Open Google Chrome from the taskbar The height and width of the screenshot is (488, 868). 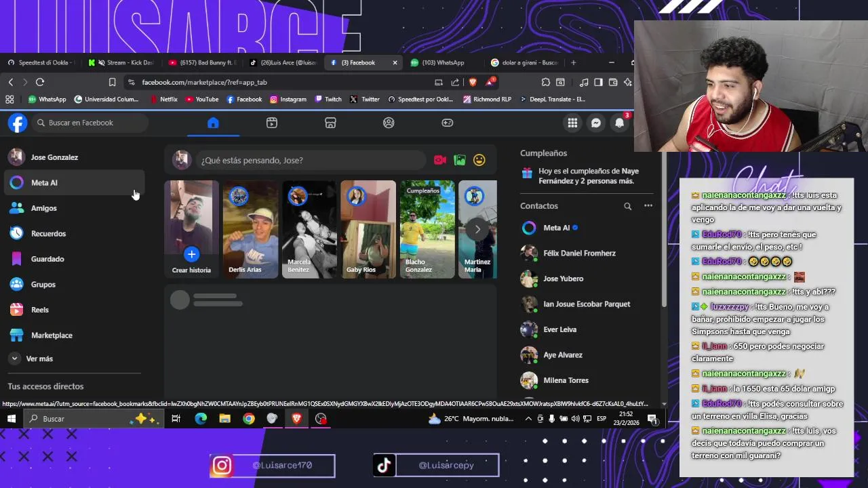248,419
